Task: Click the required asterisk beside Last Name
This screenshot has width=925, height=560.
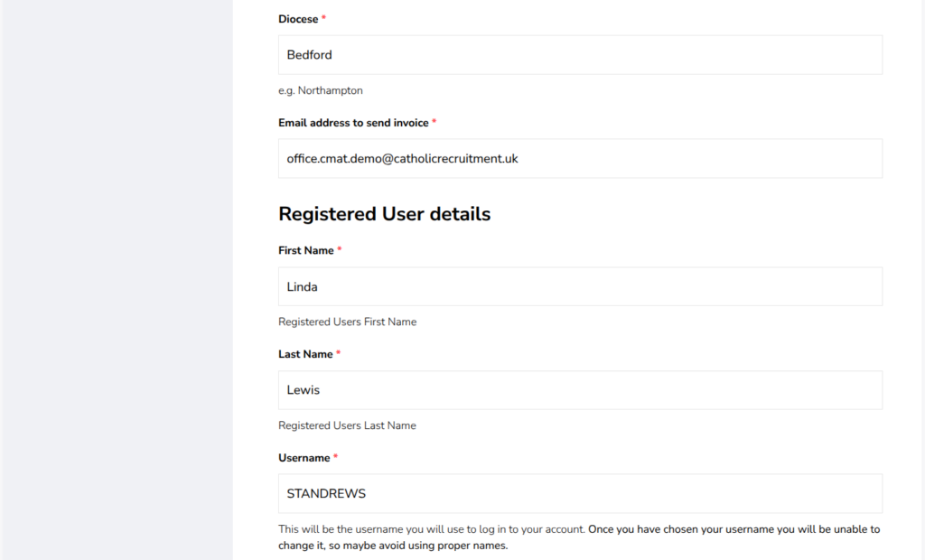Action: 338,354
